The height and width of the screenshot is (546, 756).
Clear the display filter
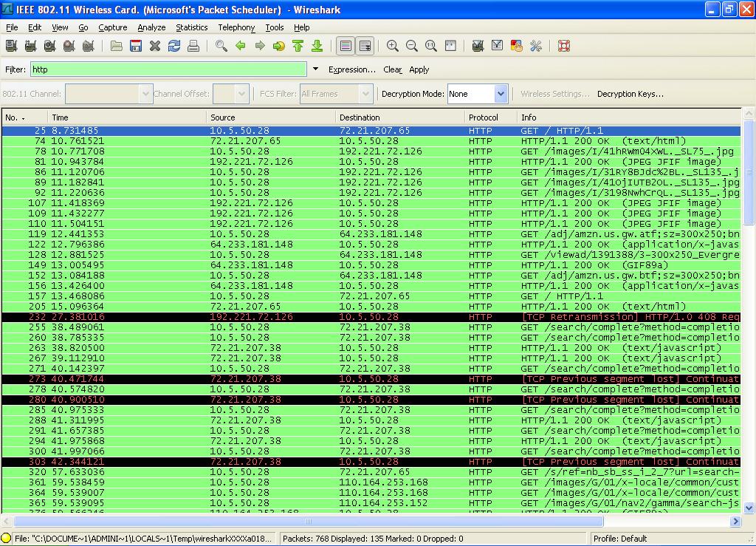click(x=393, y=69)
